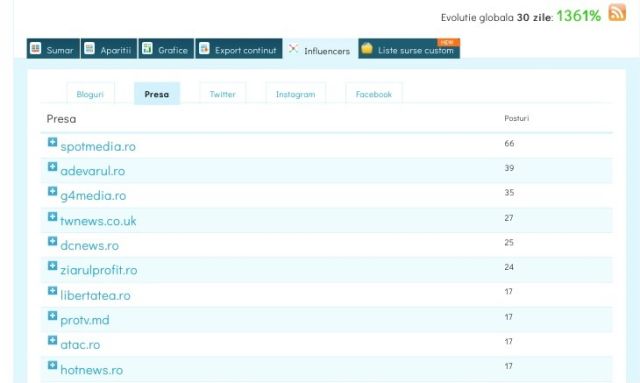The height and width of the screenshot is (383, 640).
Task: Click the Liste surse custom icon
Action: pos(367,48)
